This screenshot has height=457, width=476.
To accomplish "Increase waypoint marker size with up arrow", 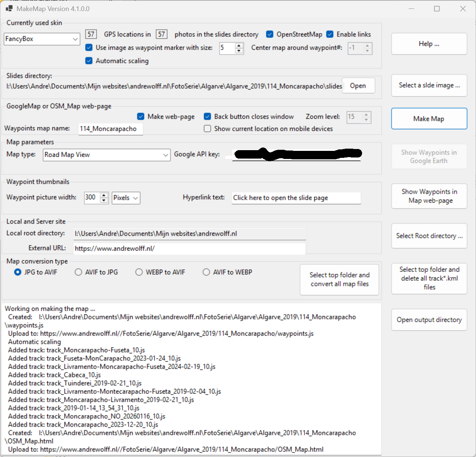I will click(x=239, y=46).
